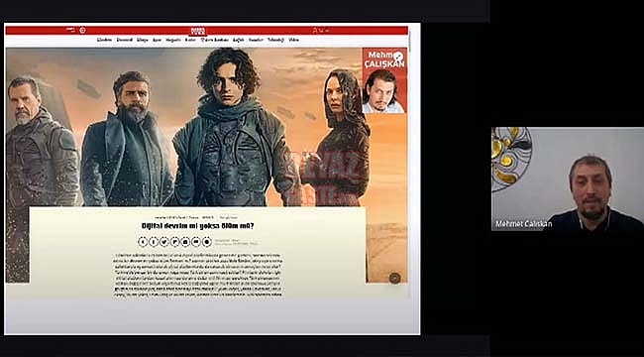644x357 pixels.
Task: Click the round scroll-to-top button at the page corner
Action: 394,278
